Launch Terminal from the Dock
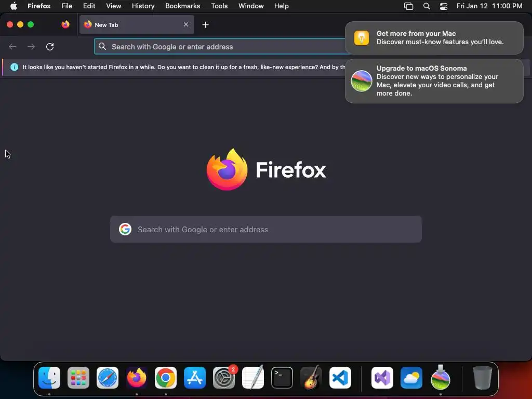Viewport: 532px width, 399px height. coord(282,378)
